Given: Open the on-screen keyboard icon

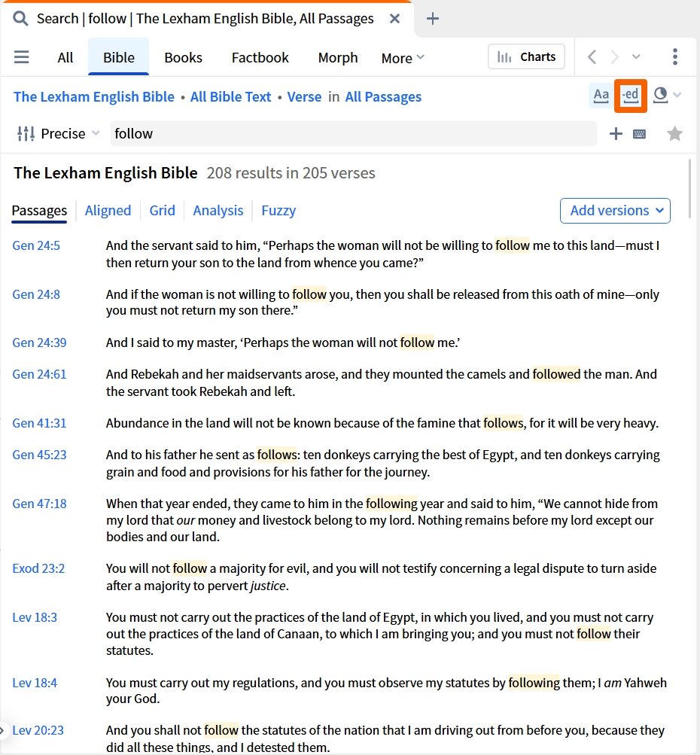Looking at the screenshot, I should tap(639, 134).
